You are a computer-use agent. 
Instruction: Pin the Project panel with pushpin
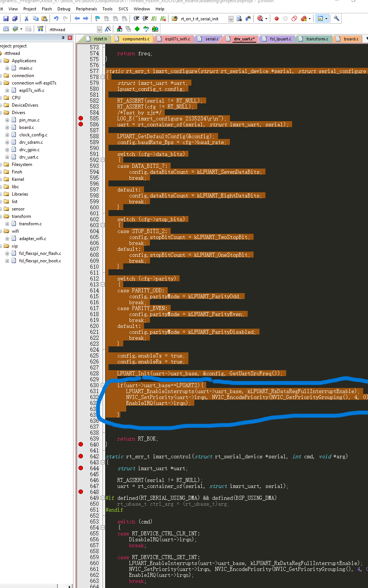coord(63,38)
